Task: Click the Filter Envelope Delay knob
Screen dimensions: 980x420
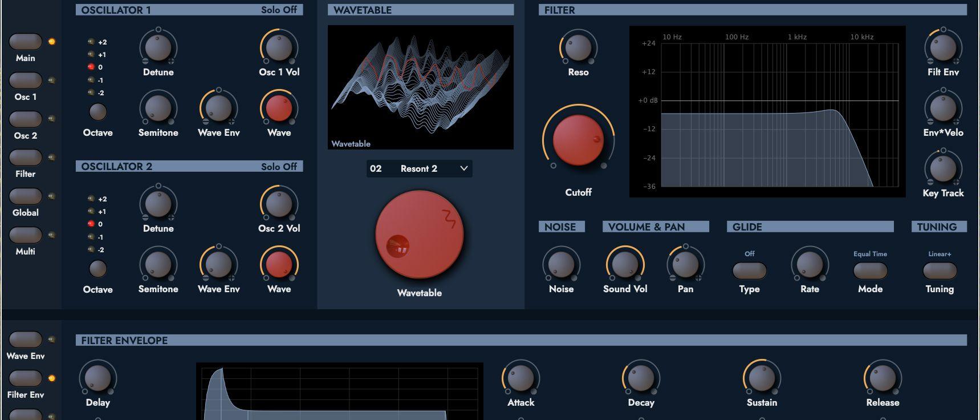Action: [x=97, y=378]
